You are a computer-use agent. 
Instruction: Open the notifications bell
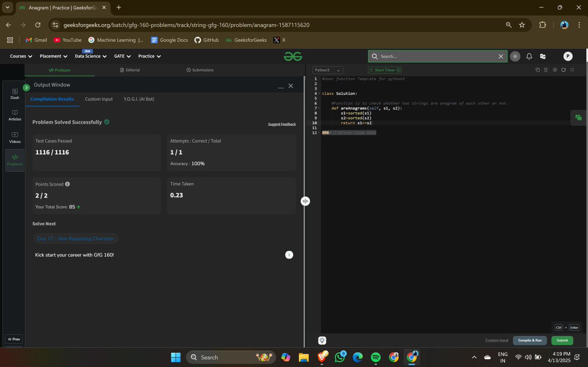[x=529, y=56]
